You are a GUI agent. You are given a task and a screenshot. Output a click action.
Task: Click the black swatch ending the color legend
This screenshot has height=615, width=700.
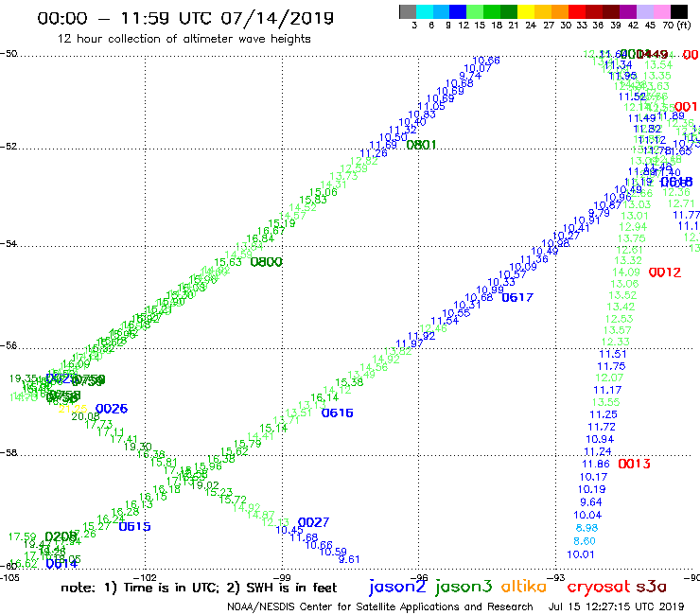678,11
